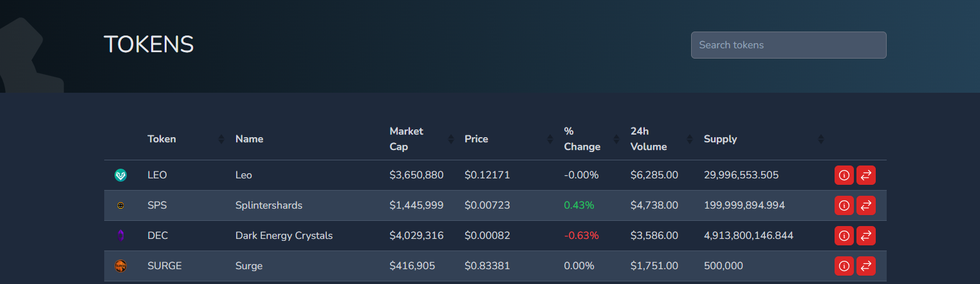Click the supply 4,913,800,146.844
The width and height of the screenshot is (980, 284).
tap(749, 236)
